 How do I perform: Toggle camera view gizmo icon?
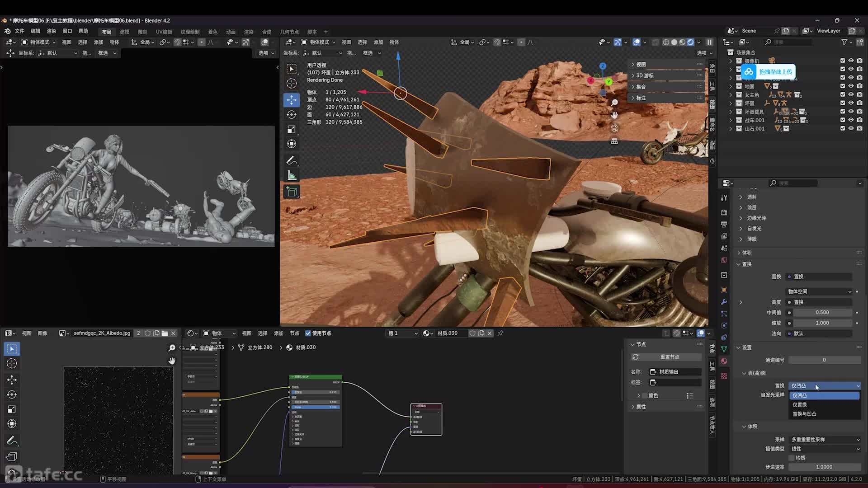[614, 128]
